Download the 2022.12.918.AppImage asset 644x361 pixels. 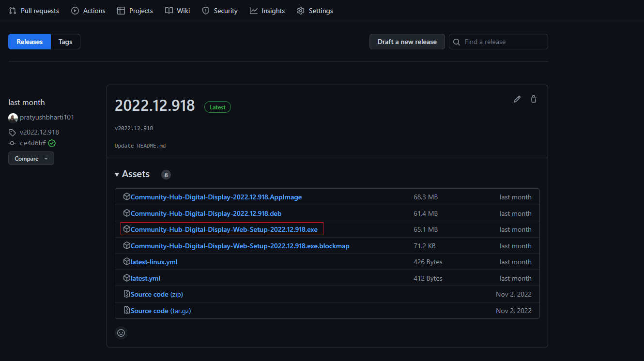[216, 197]
